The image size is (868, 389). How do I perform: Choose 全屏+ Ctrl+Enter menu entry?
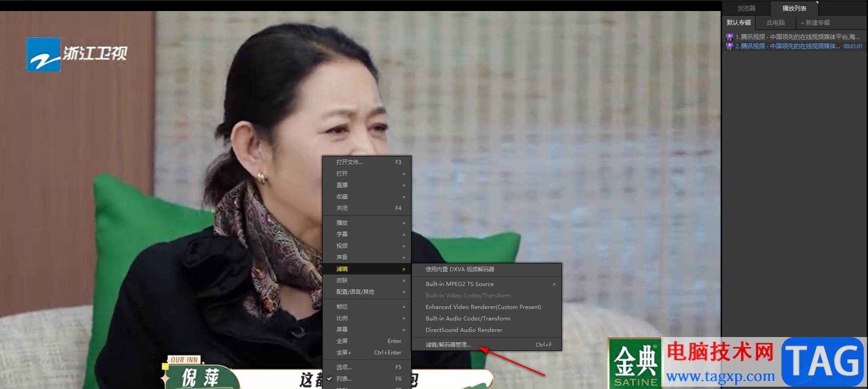point(366,353)
